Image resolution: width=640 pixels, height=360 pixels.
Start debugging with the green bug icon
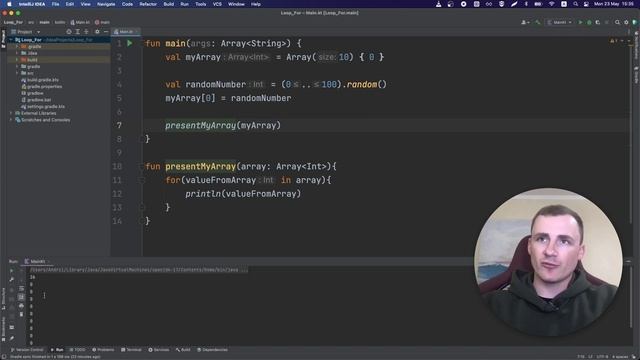(589, 22)
